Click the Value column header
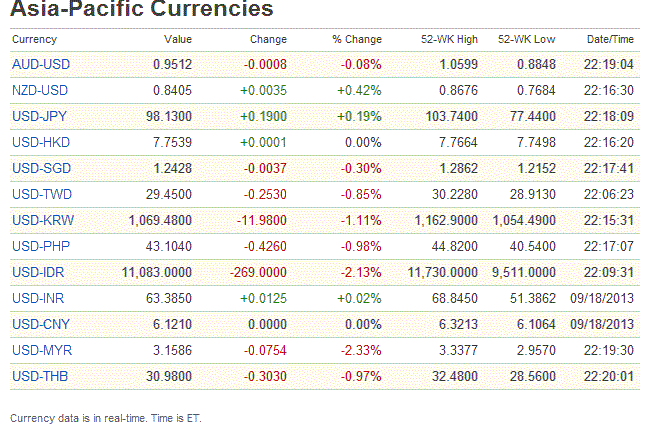The image size is (659, 424). pos(178,40)
